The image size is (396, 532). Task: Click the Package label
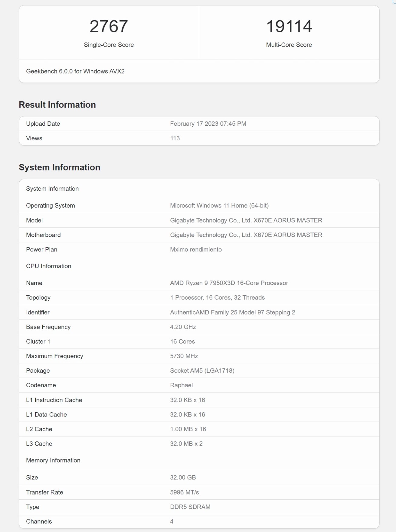click(x=38, y=371)
